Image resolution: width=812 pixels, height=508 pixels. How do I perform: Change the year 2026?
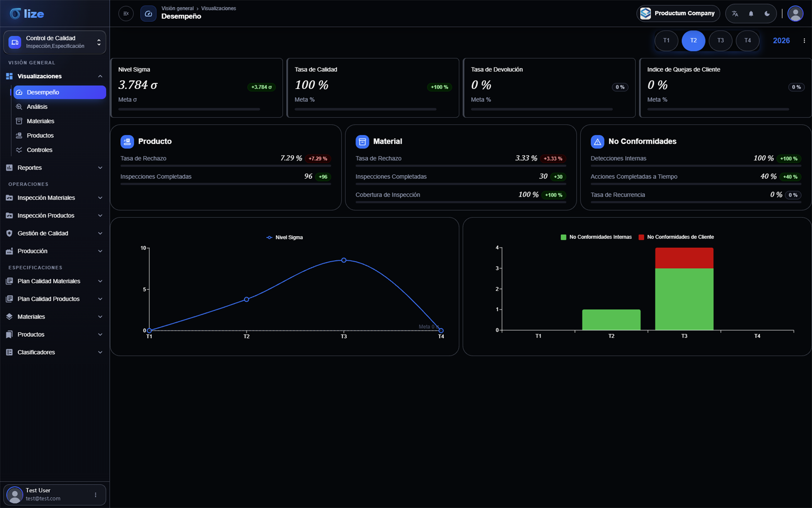coord(781,41)
